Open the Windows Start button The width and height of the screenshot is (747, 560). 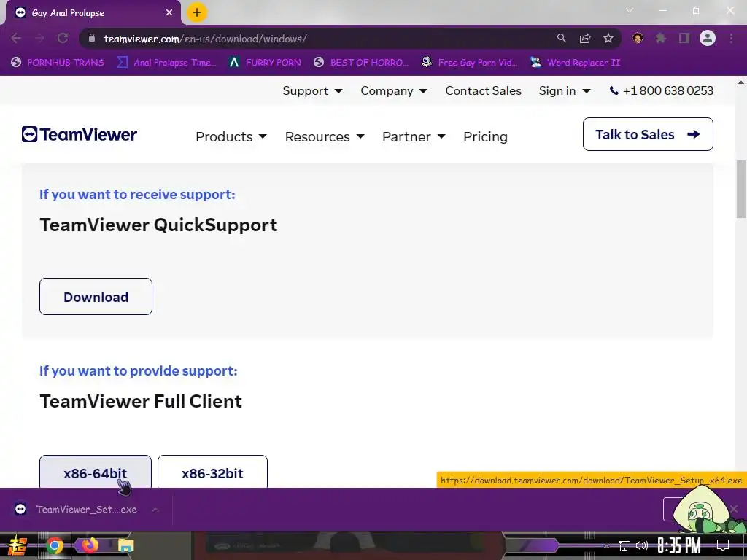[x=18, y=545]
